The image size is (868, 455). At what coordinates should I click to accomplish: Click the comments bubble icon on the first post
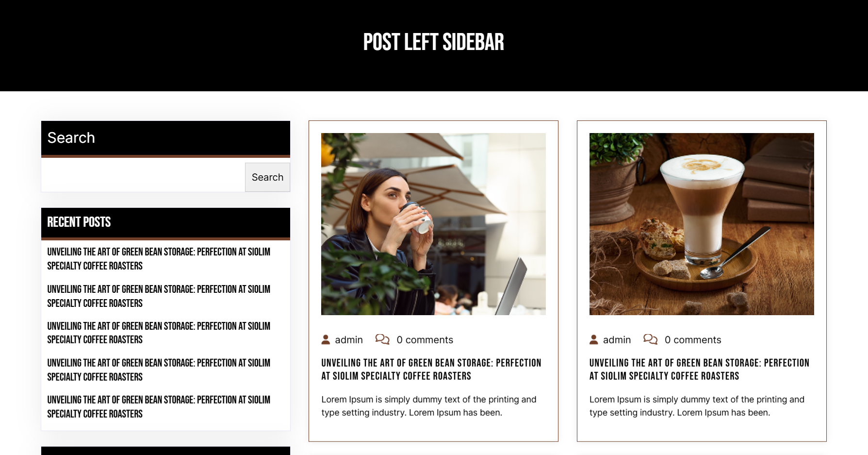pos(382,339)
